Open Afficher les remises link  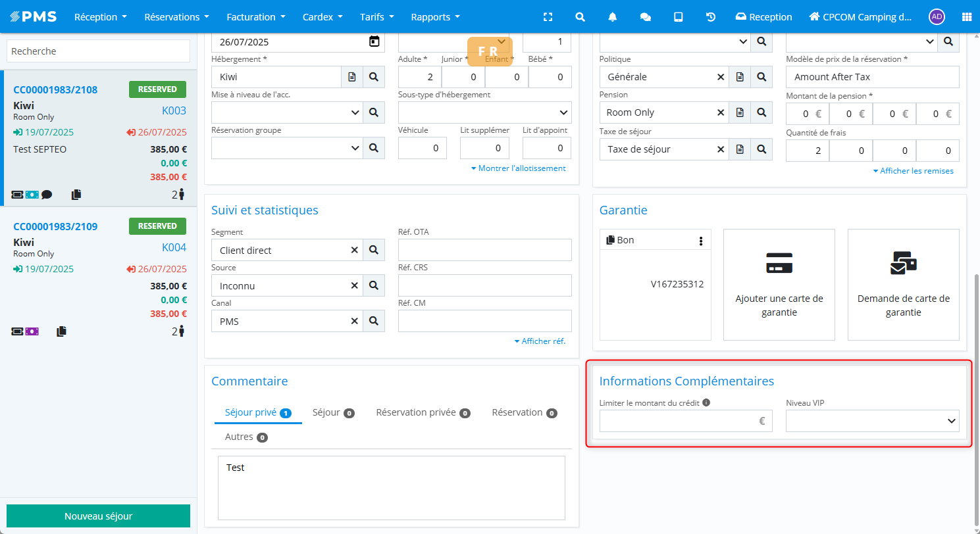click(912, 171)
